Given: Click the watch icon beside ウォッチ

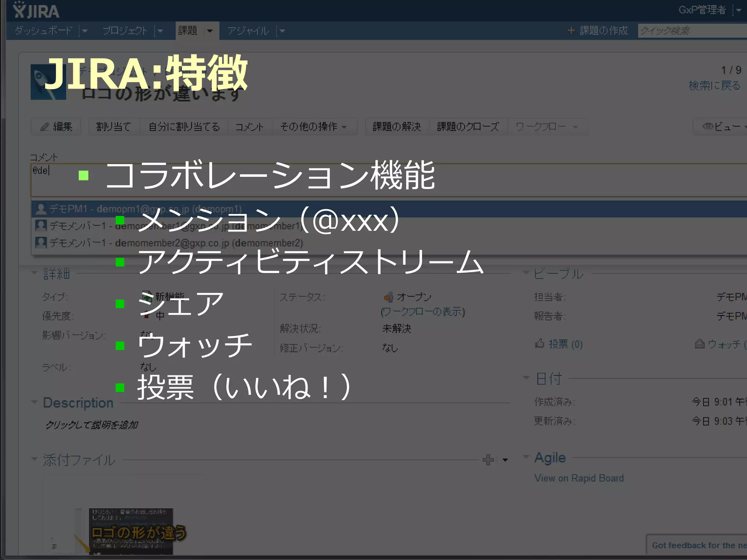Looking at the screenshot, I should (x=700, y=343).
